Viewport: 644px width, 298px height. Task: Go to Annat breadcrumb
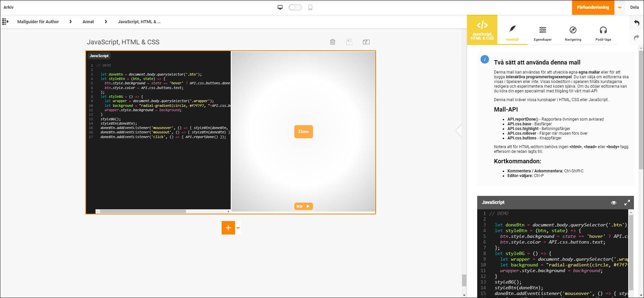coord(88,22)
